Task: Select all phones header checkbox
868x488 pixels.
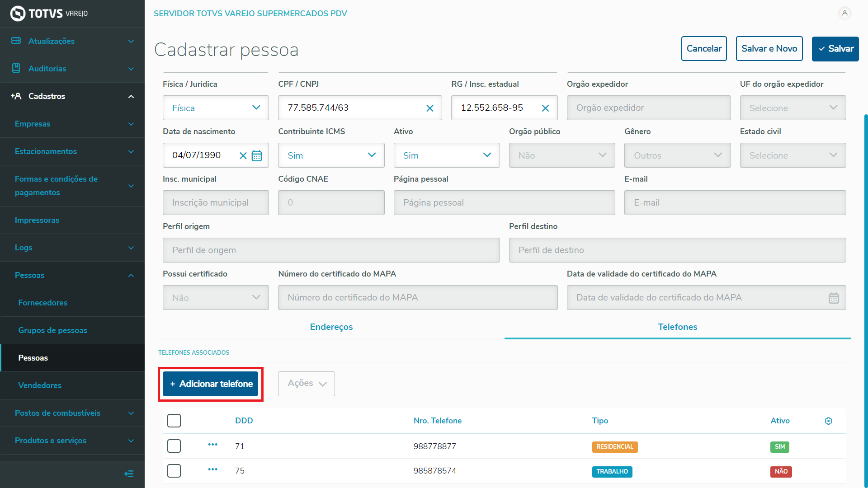Action: (x=174, y=421)
